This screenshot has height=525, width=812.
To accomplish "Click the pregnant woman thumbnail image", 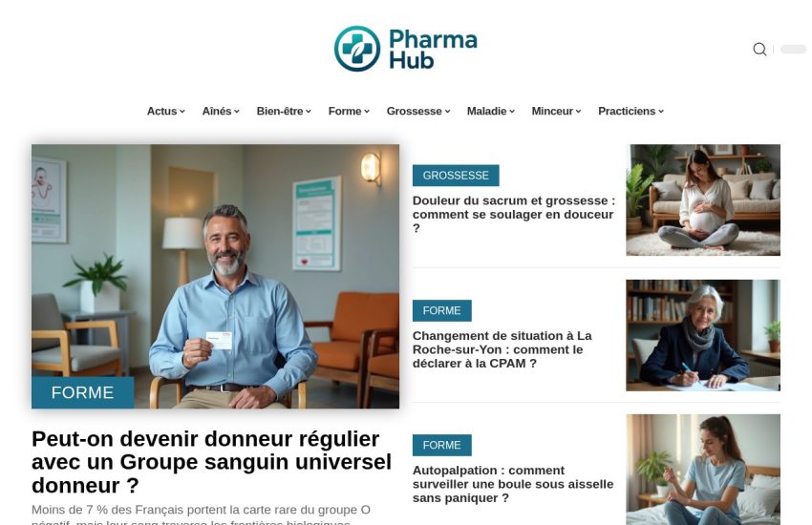I will (703, 199).
